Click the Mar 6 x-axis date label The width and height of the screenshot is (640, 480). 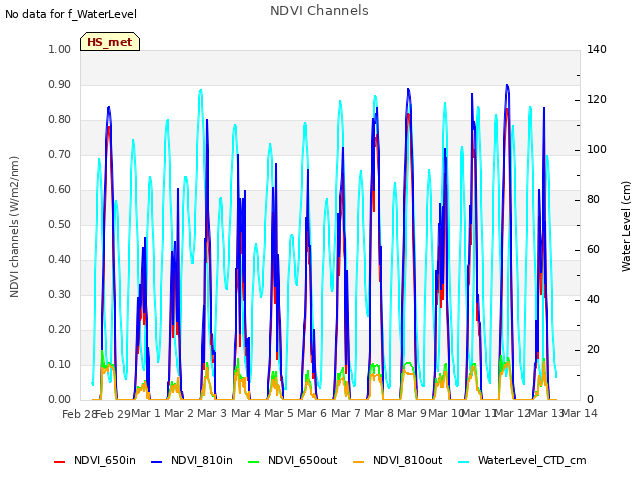(312, 413)
